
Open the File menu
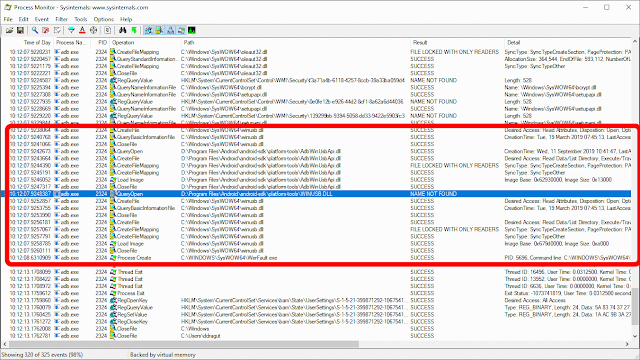tap(8, 19)
